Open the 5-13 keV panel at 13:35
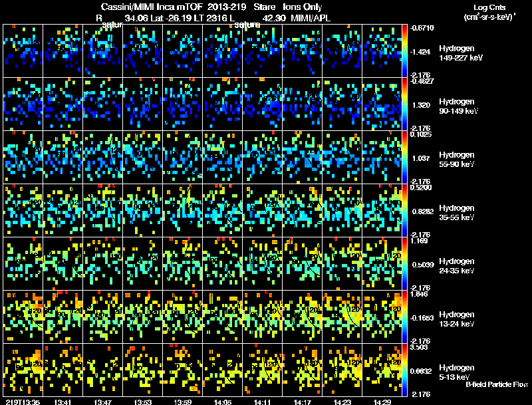532x405 pixels. [x=23, y=370]
